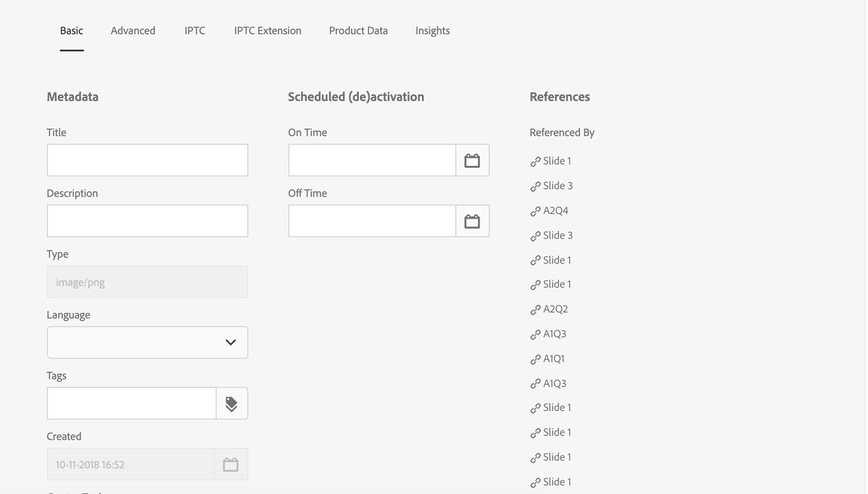
Task: Open the IPTC Extension tab
Action: point(268,31)
